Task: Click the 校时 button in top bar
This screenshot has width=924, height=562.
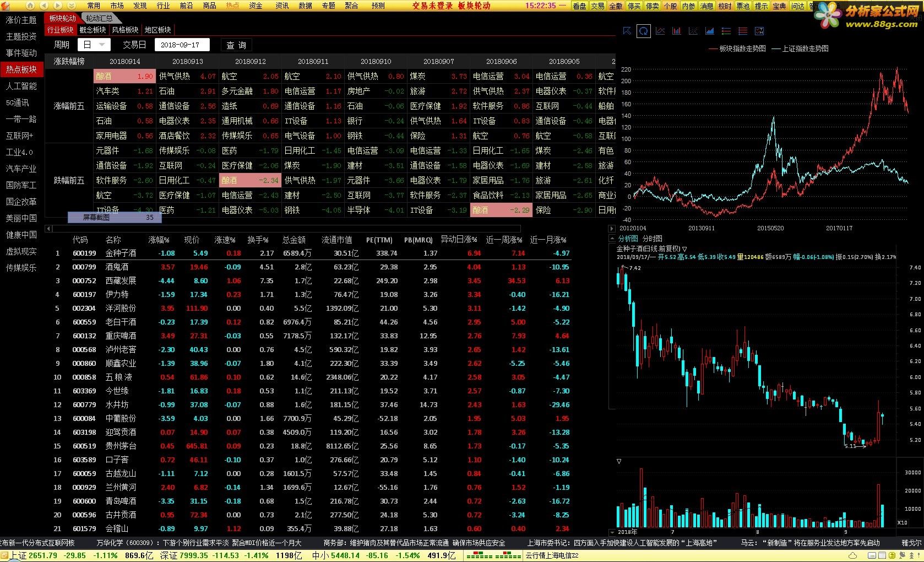Action: [x=725, y=6]
